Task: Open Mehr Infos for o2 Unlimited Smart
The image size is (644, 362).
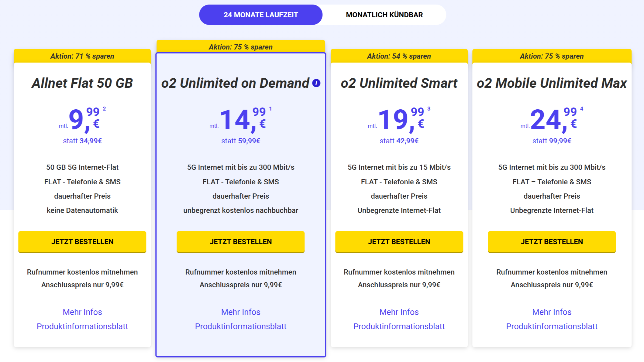Action: coord(399,312)
